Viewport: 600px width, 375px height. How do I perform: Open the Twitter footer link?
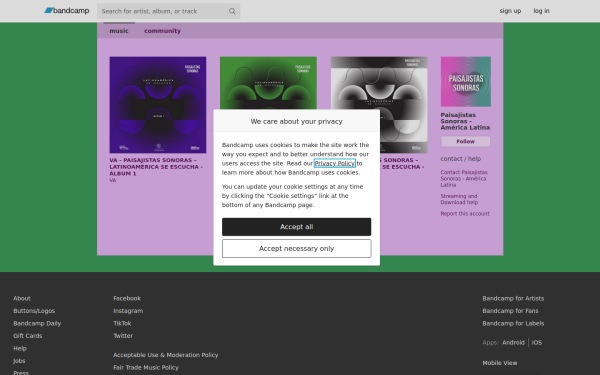[x=123, y=336]
